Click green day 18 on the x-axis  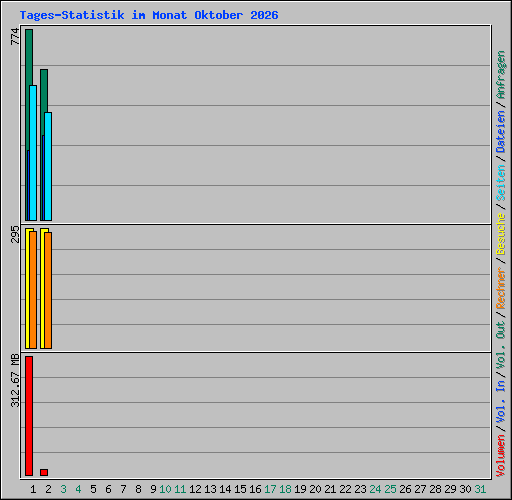coord(285,489)
